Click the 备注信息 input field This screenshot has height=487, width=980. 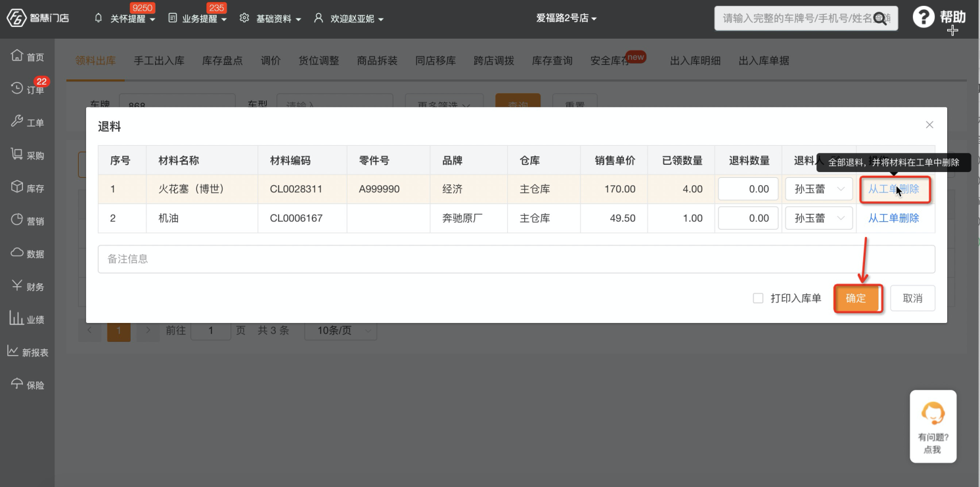(516, 259)
